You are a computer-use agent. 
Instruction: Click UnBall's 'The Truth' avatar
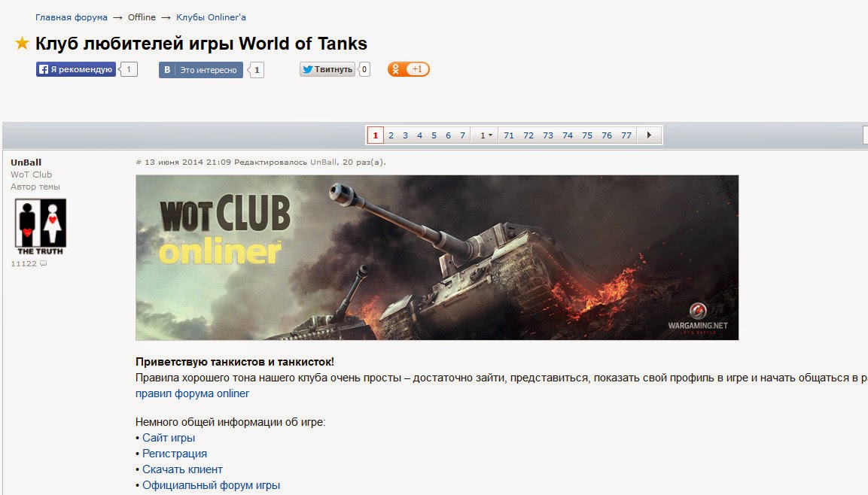click(x=41, y=226)
